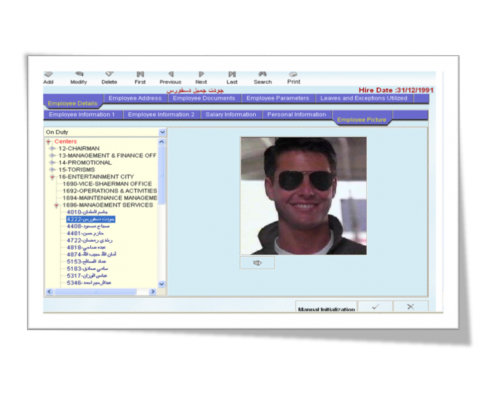The image size is (495, 400).
Task: Click the employee photo thumbnail
Action: 304,196
